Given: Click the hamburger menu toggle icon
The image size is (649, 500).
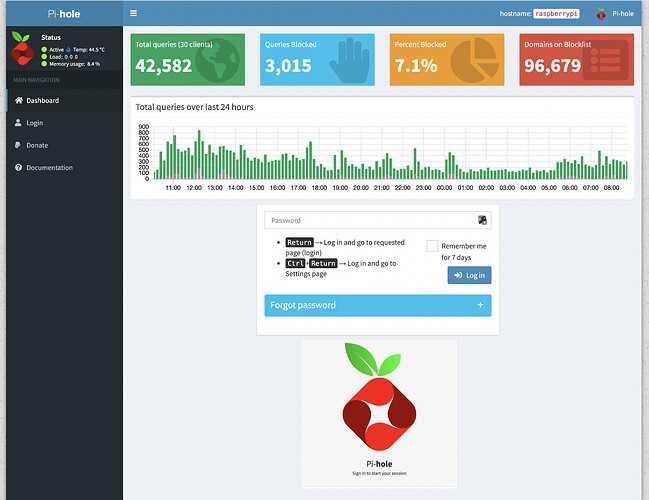Looking at the screenshot, I should [x=134, y=13].
